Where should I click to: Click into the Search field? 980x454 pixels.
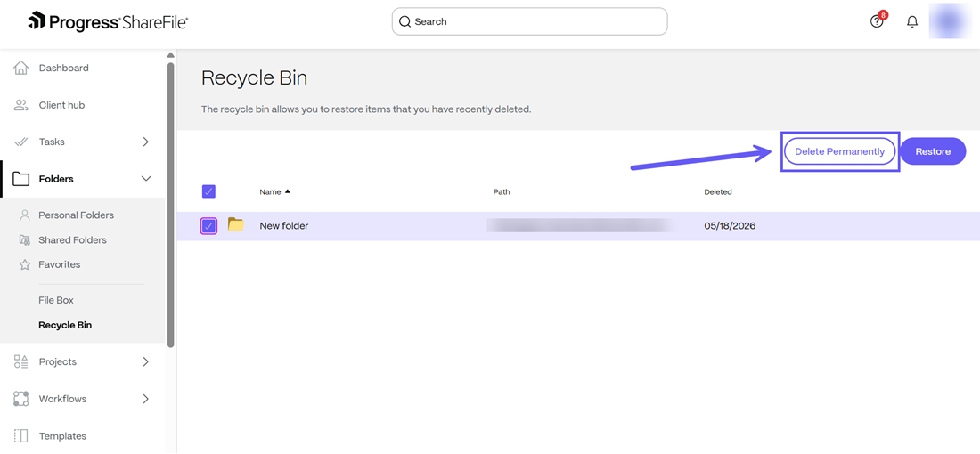click(x=529, y=22)
